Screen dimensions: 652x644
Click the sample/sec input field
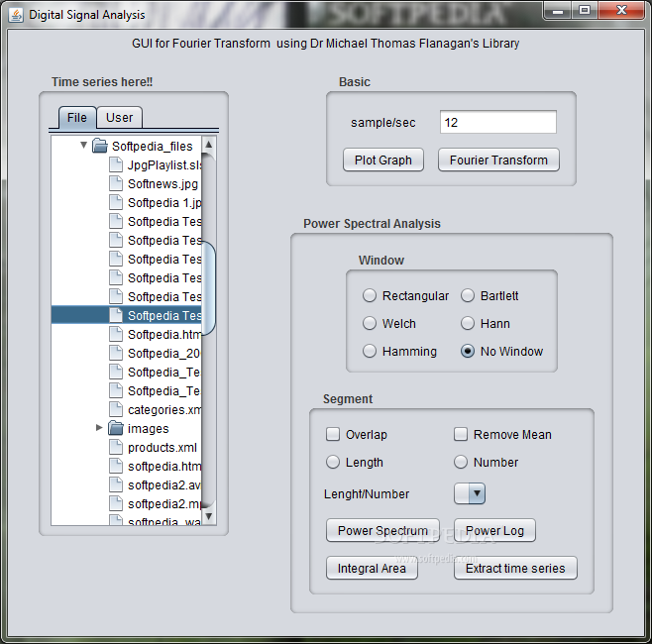pyautogui.click(x=498, y=122)
